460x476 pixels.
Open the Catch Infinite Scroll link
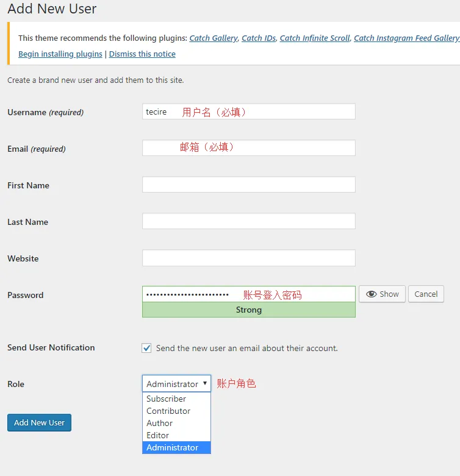[315, 38]
